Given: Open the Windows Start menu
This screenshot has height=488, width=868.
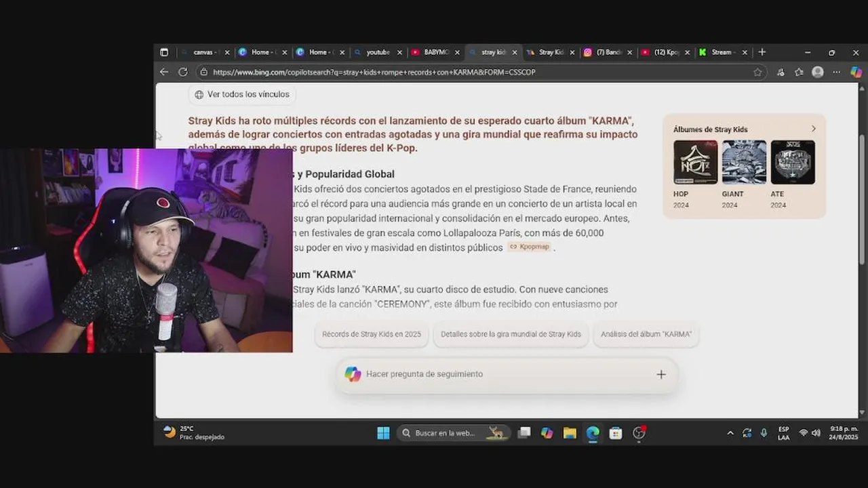Looking at the screenshot, I should click(383, 432).
